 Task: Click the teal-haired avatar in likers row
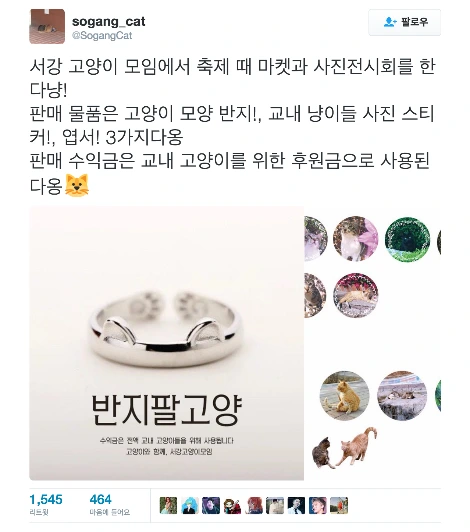pyautogui.click(x=190, y=505)
